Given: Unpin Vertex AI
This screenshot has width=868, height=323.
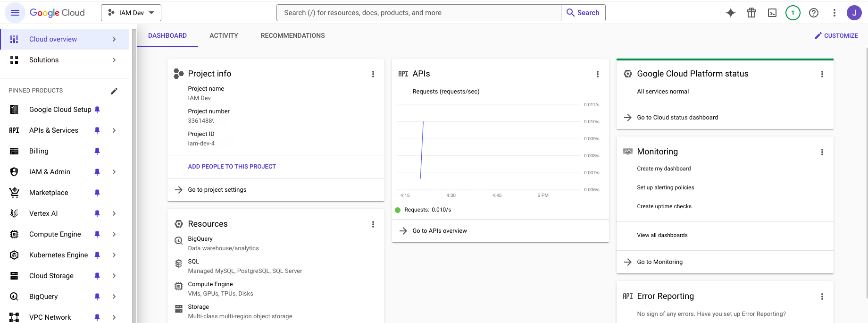Looking at the screenshot, I should [x=97, y=213].
